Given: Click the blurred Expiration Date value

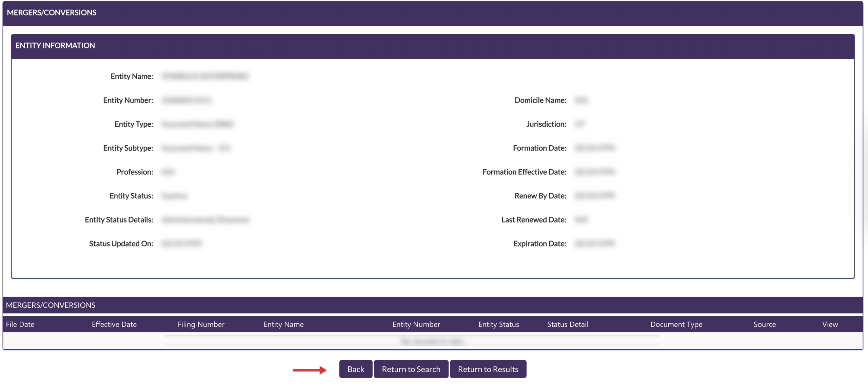Looking at the screenshot, I should [595, 243].
